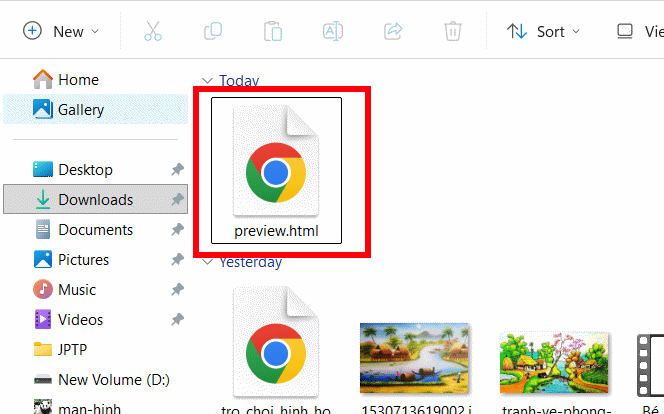
Task: Click the Rename icon in toolbar
Action: [x=333, y=31]
